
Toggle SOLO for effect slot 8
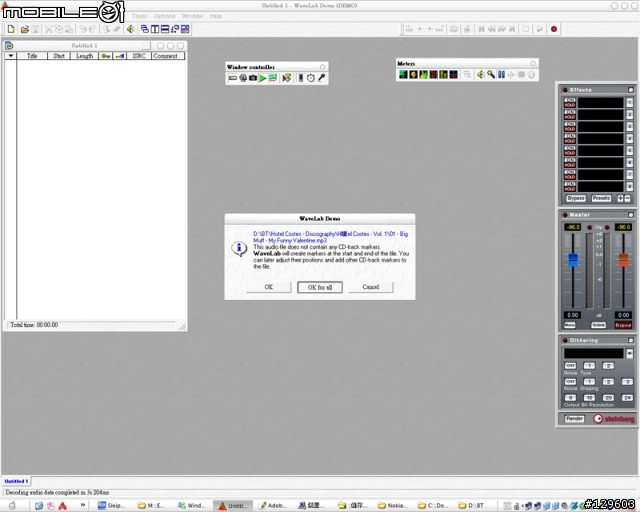tap(570, 189)
